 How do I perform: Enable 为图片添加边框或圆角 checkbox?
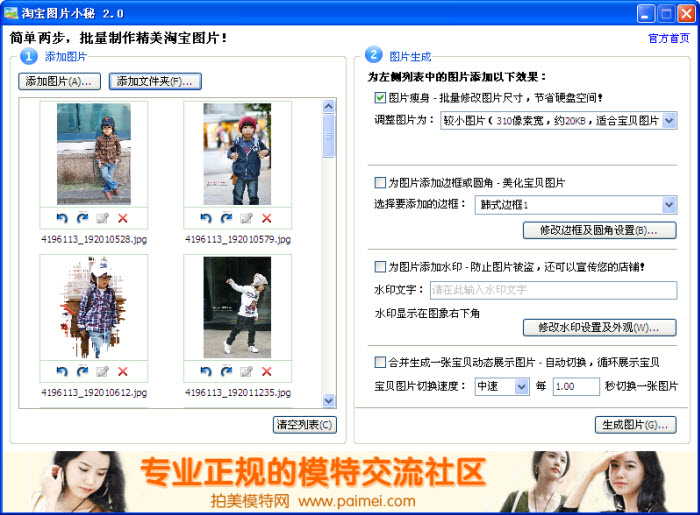pos(380,183)
